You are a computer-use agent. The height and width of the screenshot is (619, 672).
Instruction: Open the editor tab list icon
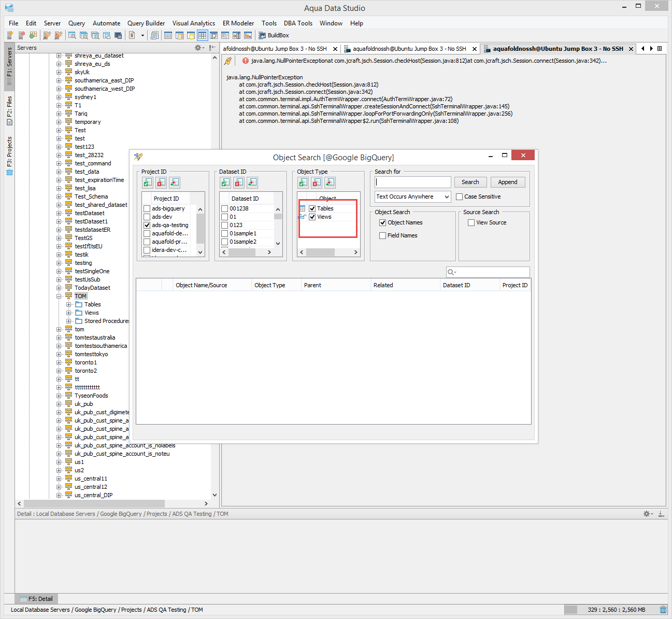point(660,49)
